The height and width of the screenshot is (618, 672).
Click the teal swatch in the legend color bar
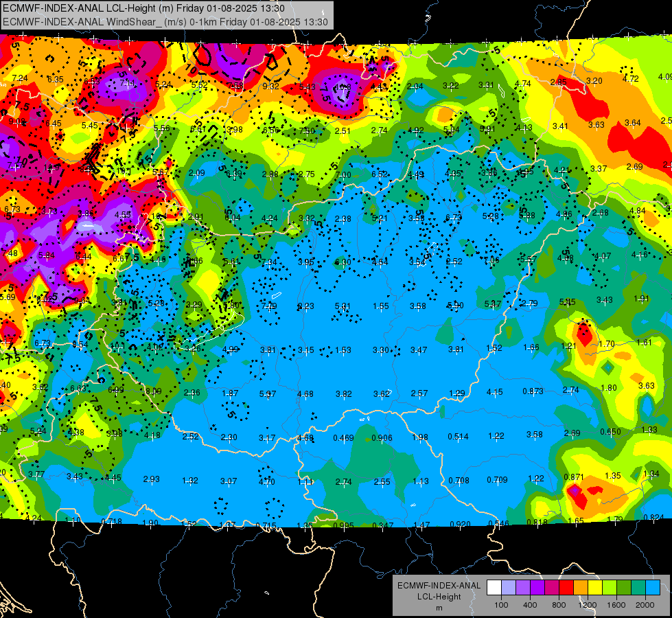(638, 588)
